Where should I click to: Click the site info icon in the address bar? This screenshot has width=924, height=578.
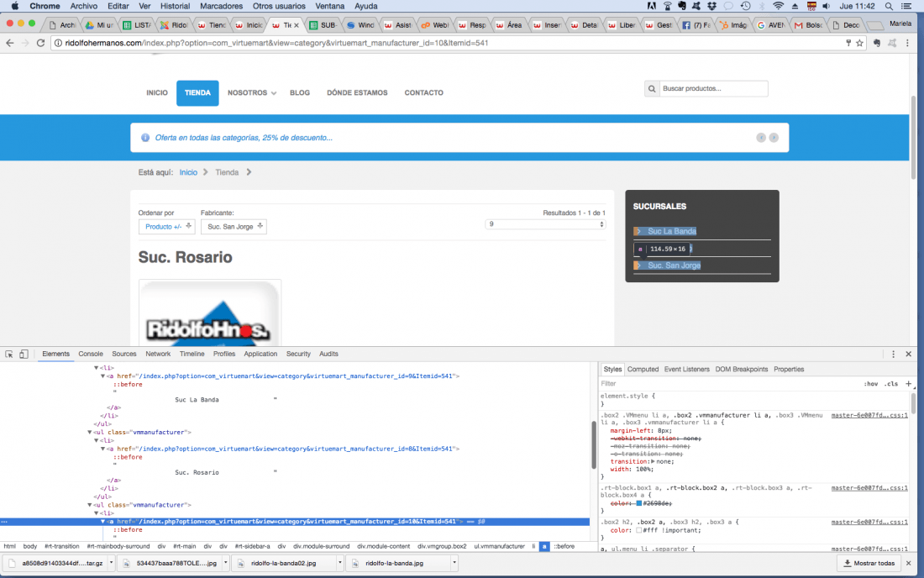pos(58,43)
